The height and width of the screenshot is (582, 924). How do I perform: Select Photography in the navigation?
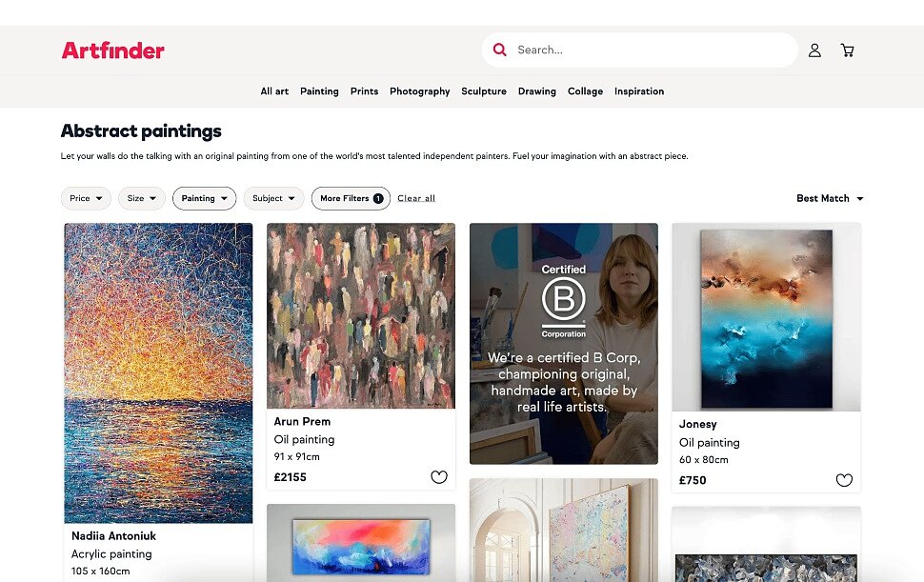click(x=419, y=91)
